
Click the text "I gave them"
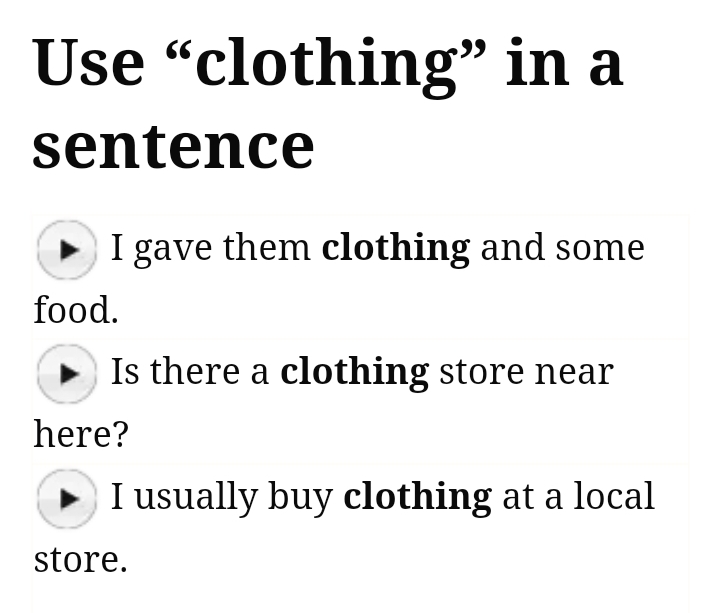pyautogui.click(x=210, y=248)
